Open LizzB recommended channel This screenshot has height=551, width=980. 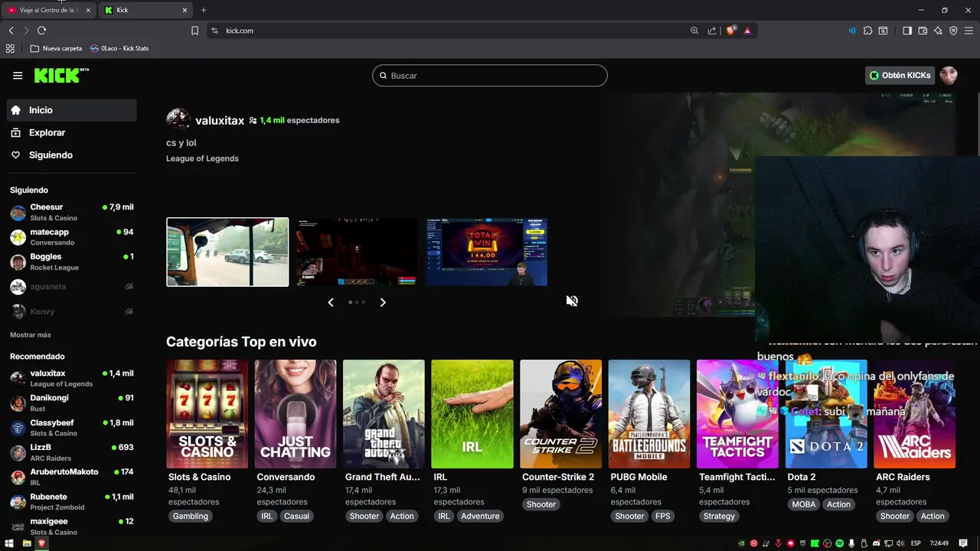pos(72,452)
